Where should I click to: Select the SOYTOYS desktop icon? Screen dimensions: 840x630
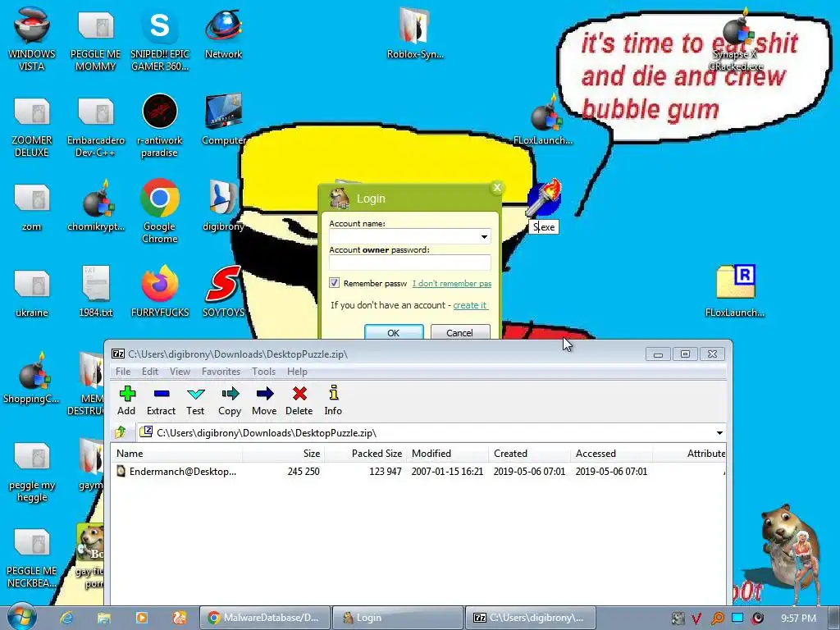[x=223, y=291]
